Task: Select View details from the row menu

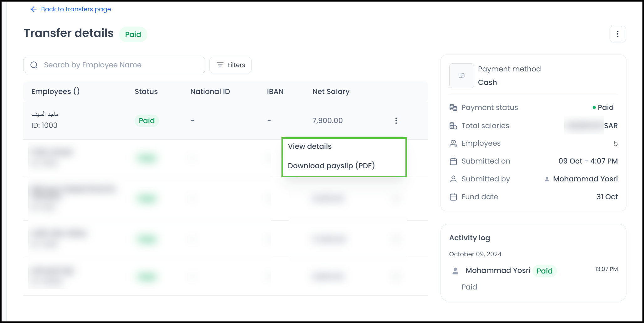Action: click(309, 146)
